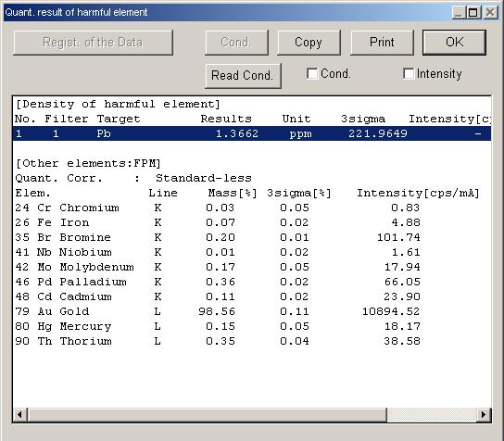Click the Read Cond. button
This screenshot has width=504, height=441.
243,76
